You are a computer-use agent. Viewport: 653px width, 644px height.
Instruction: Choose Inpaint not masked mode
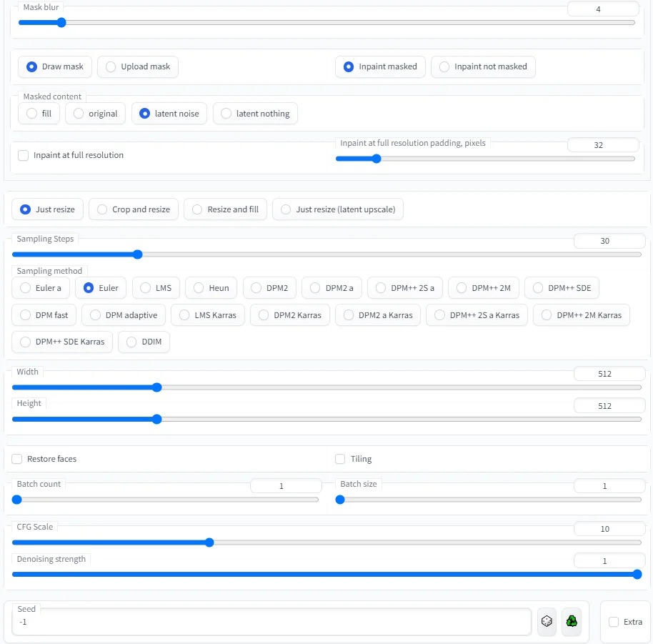pos(444,66)
